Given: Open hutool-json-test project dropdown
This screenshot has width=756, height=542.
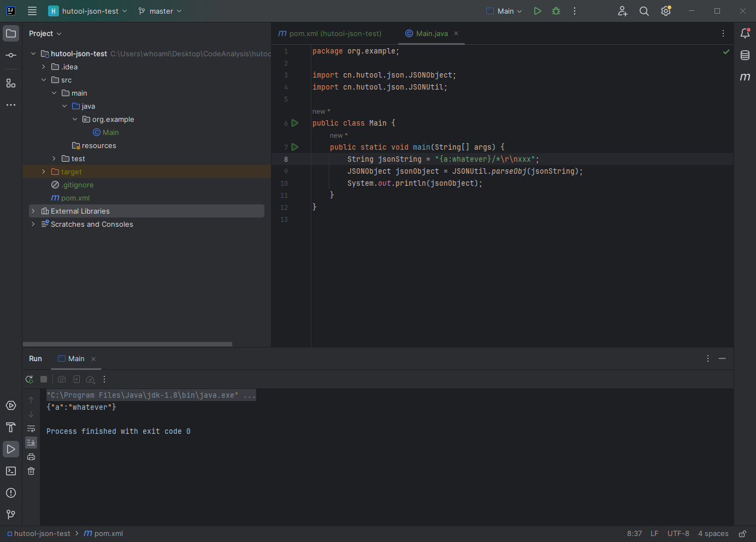Looking at the screenshot, I should 87,11.
